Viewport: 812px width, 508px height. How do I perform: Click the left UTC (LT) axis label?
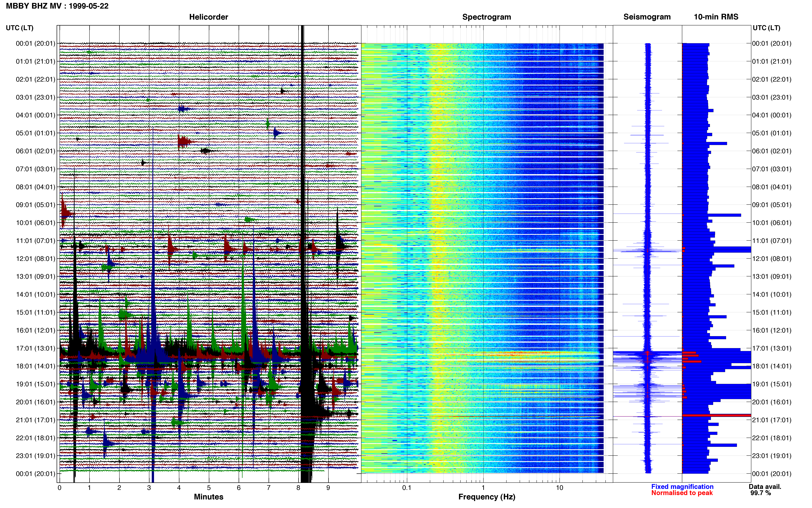20,28
